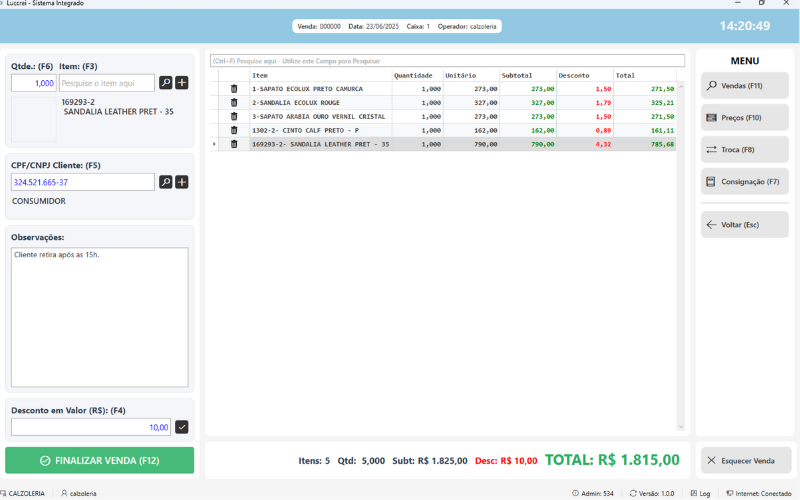Click the Ctrl+F table search field
800x500 pixels.
pos(447,61)
